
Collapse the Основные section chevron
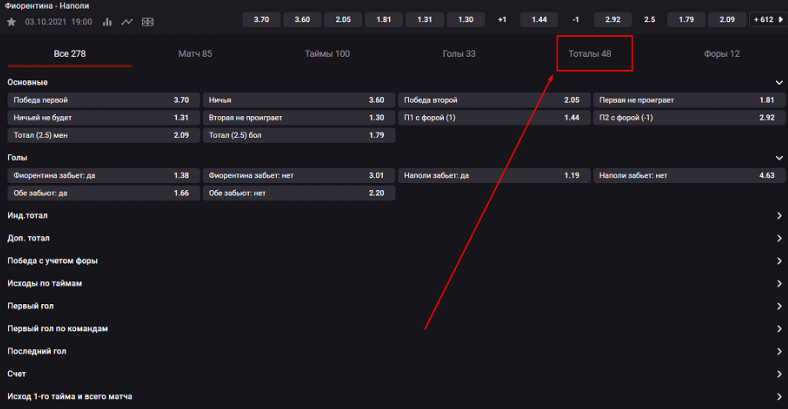778,82
